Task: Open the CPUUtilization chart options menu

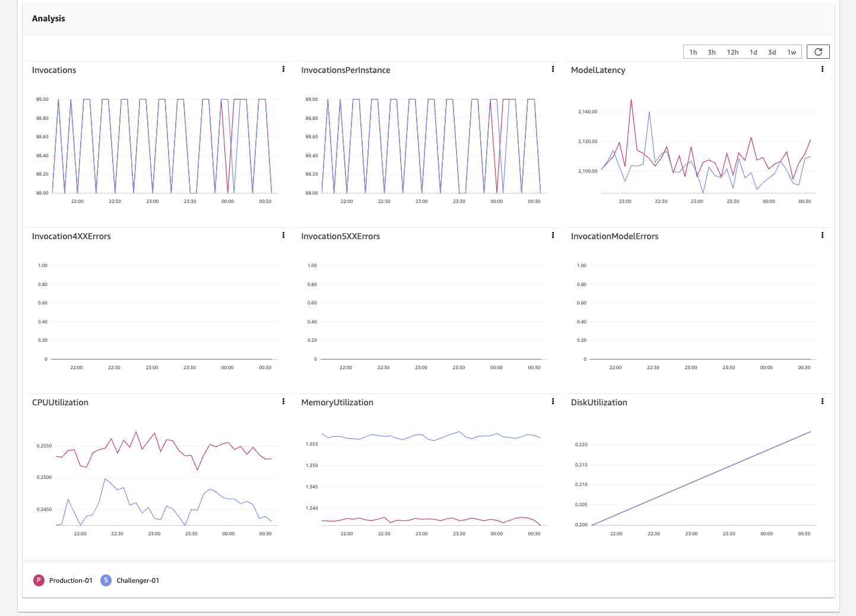Action: [x=283, y=401]
